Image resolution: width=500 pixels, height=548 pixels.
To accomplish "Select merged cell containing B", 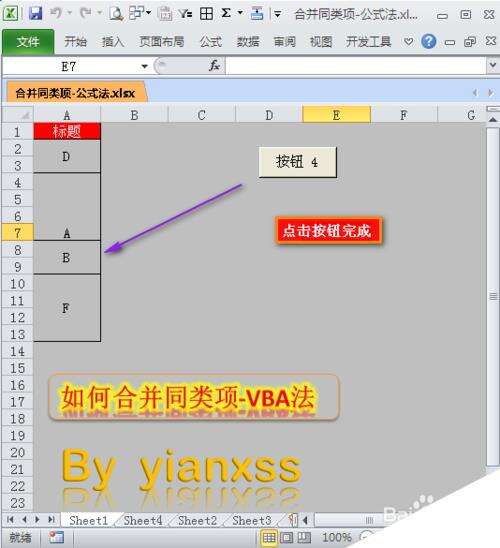I will click(x=67, y=258).
